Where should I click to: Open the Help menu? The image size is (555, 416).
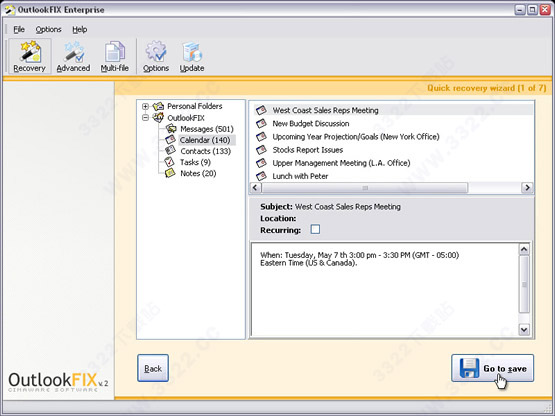pyautogui.click(x=80, y=29)
